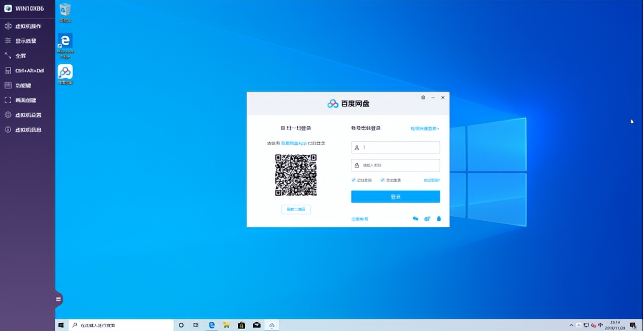Check the 记住账号 checkbox
The width and height of the screenshot is (644, 331).
coord(353,180)
